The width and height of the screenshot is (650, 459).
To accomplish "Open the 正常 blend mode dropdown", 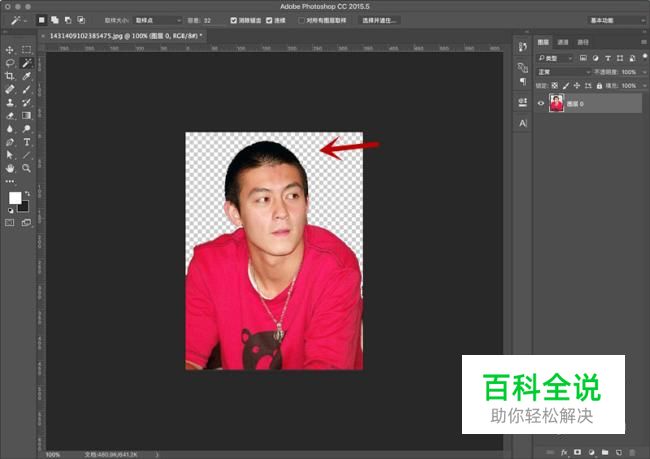I will tap(563, 72).
